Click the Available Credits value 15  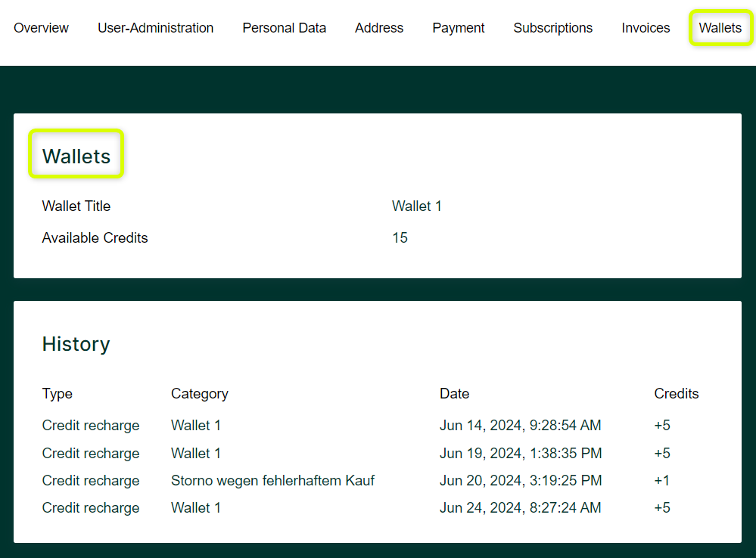(400, 237)
